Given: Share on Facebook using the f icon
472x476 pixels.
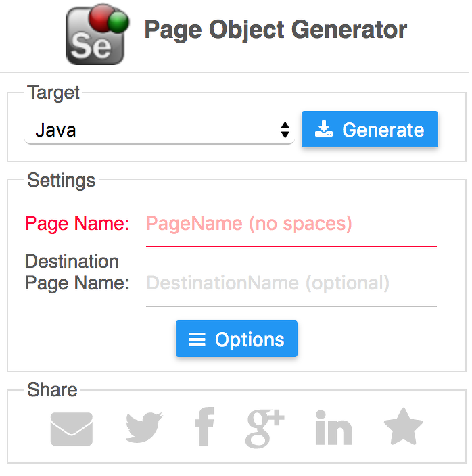Looking at the screenshot, I should click(204, 429).
